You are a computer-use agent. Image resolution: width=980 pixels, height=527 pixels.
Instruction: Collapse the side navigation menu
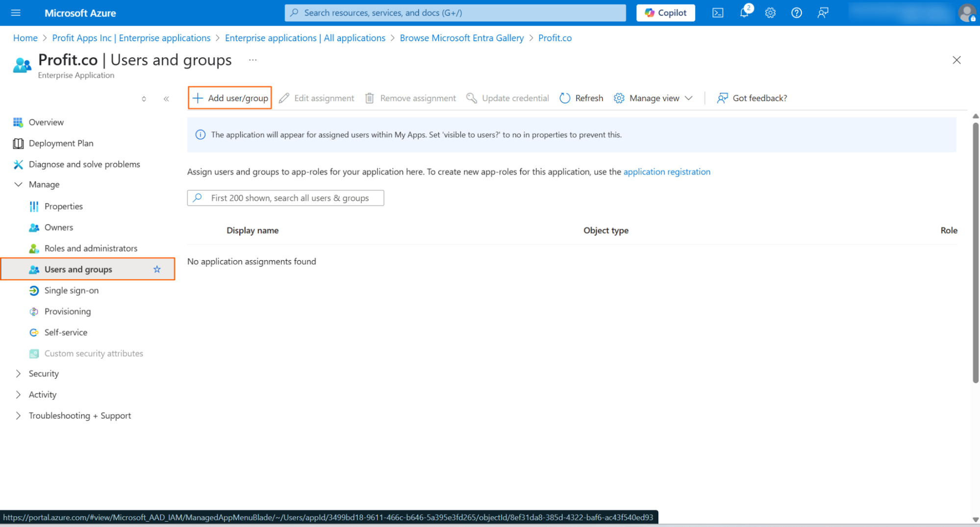(x=166, y=99)
